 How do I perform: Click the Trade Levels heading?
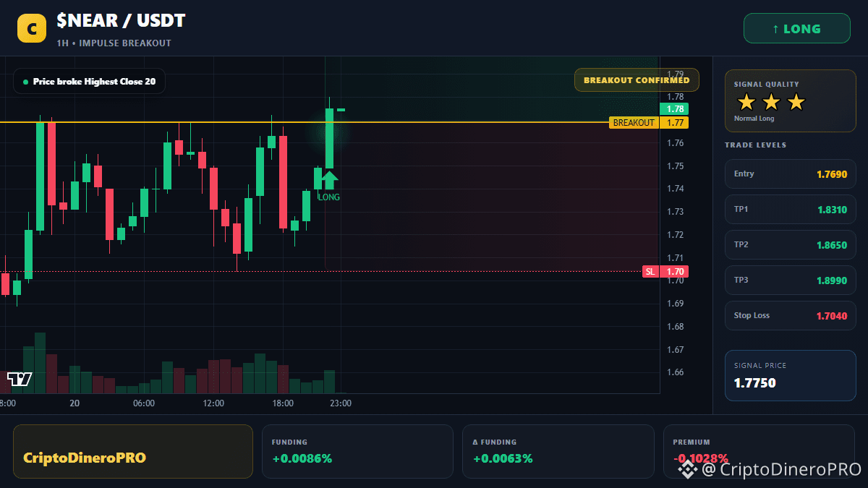(755, 145)
